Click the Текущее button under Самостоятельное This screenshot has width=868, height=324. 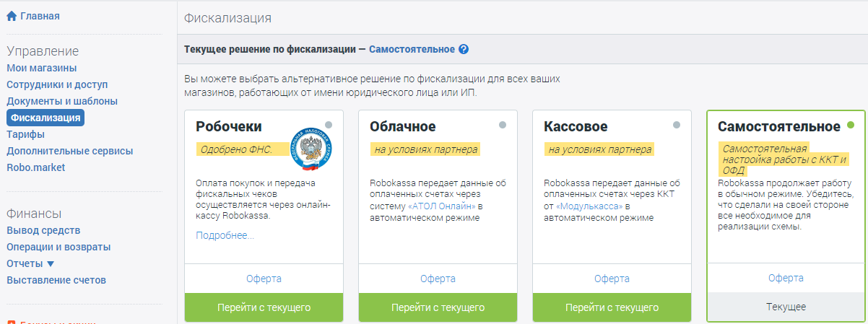pos(786,307)
